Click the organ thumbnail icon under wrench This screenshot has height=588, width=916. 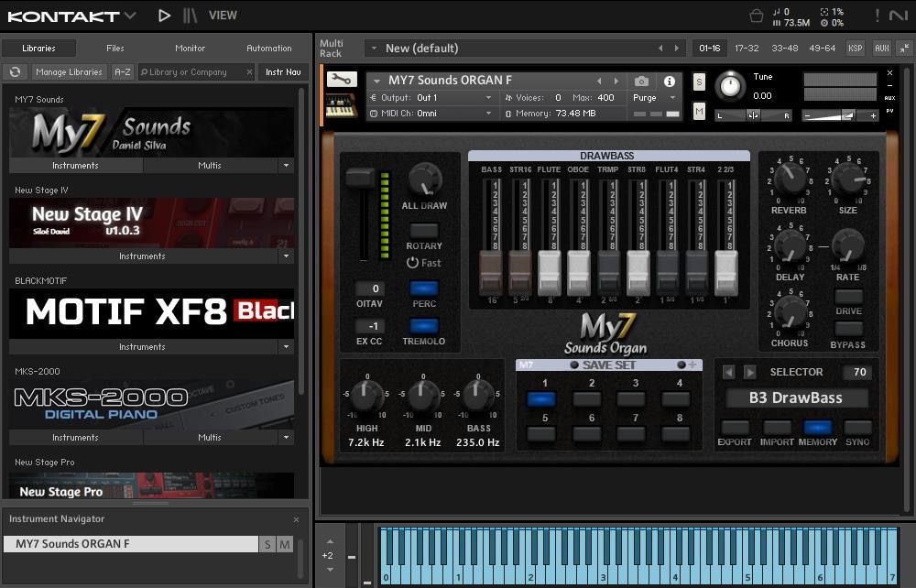(341, 105)
